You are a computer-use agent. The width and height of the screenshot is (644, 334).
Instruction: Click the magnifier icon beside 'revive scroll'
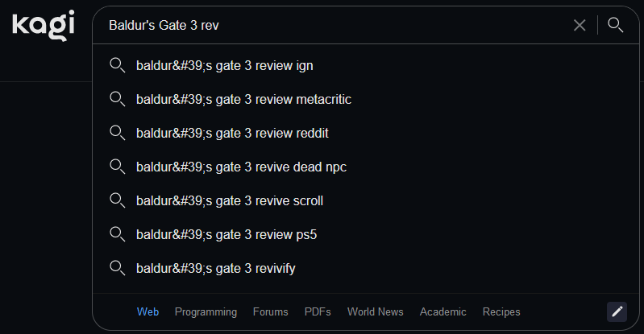(x=117, y=200)
